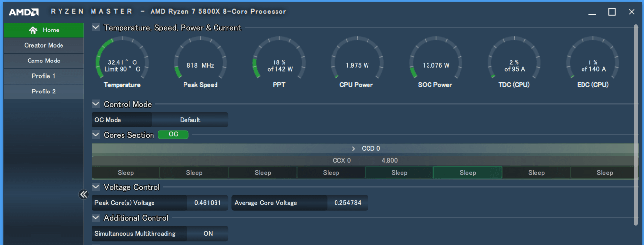The width and height of the screenshot is (644, 245).
Task: Click the vertical scrollbar on right
Action: click(636, 125)
